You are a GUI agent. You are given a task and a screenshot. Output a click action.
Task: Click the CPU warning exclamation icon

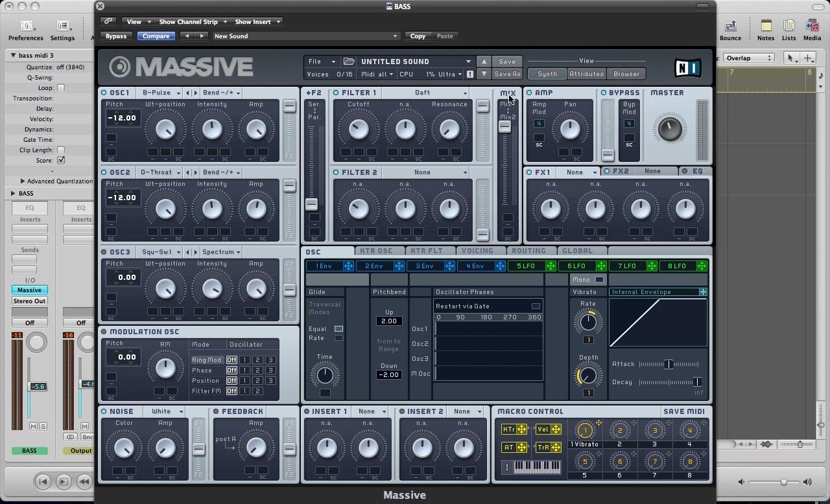[x=470, y=74]
